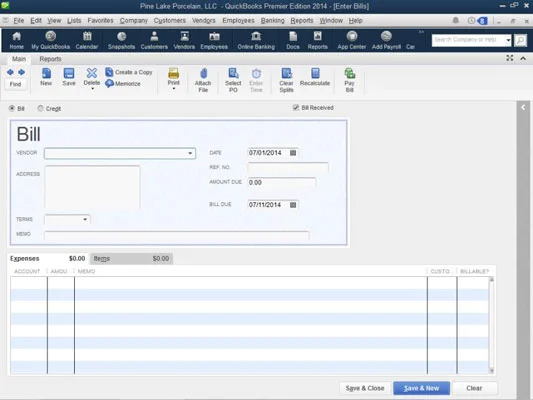Open the Vendor dropdown
This screenshot has height=400, width=533.
tap(190, 153)
